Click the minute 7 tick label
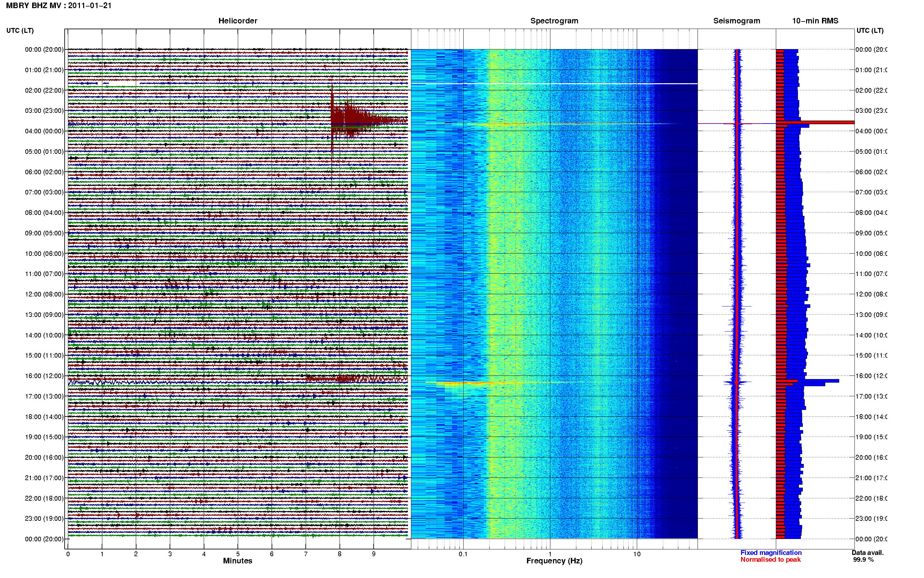Viewport: 924px width, 578px height. pos(306,554)
